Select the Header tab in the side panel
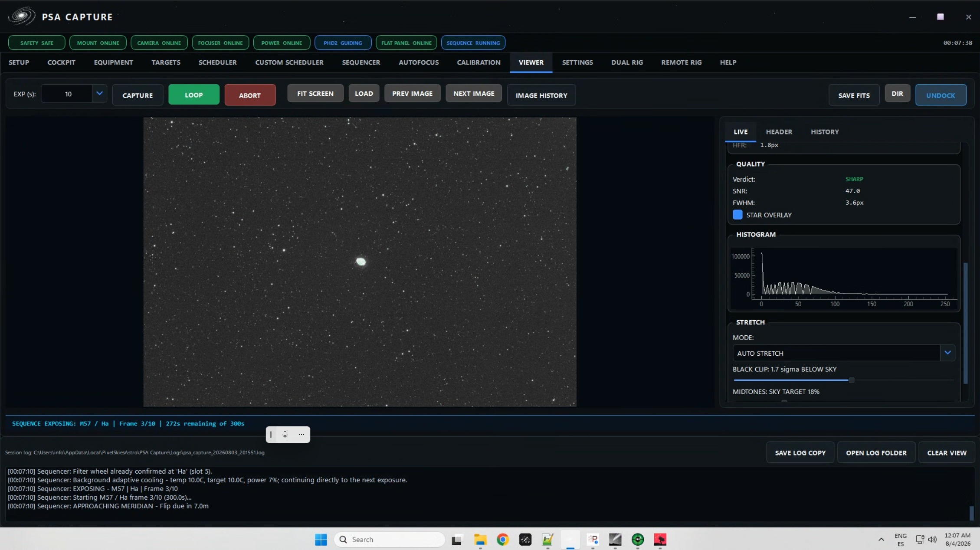980x550 pixels. coord(779,132)
